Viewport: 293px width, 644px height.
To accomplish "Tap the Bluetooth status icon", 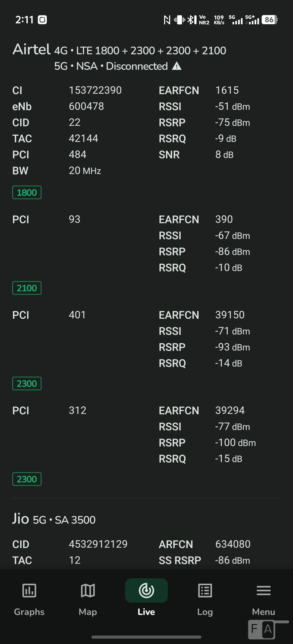I will (192, 20).
